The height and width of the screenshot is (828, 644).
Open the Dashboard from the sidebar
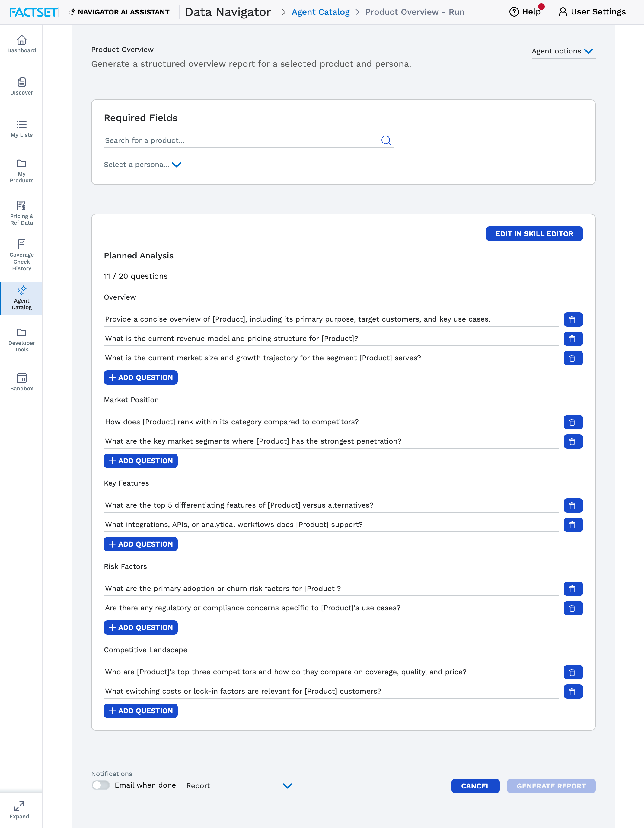[x=22, y=44]
